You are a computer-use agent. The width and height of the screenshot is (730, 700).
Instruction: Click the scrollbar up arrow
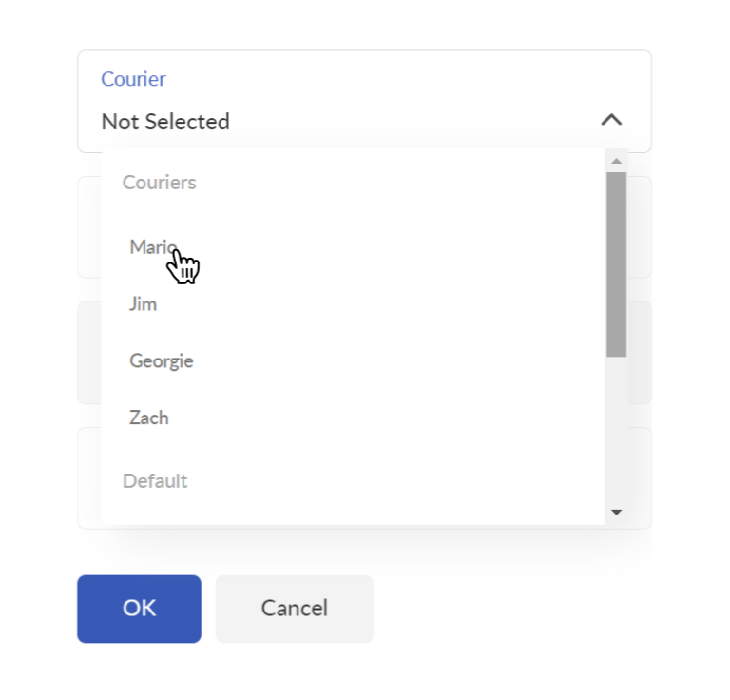click(616, 161)
